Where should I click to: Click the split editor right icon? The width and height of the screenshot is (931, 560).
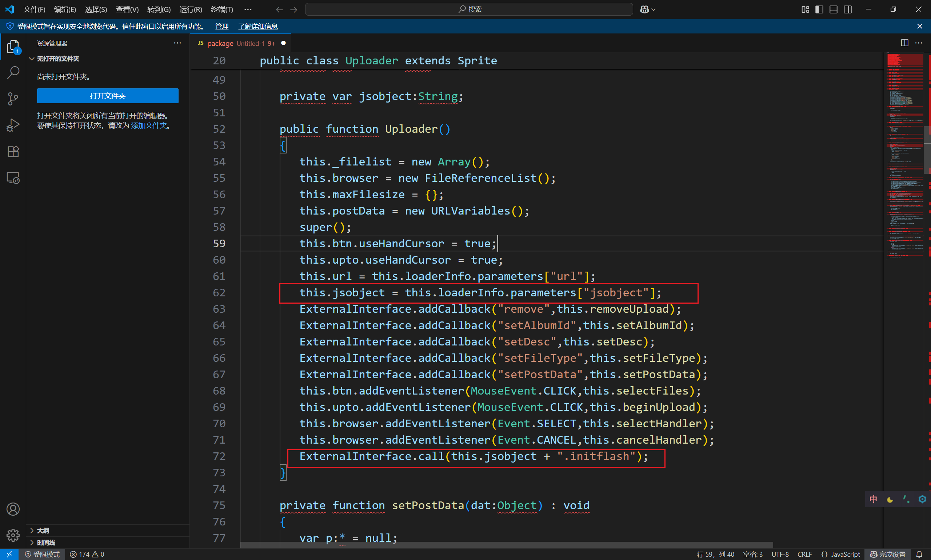click(x=904, y=43)
